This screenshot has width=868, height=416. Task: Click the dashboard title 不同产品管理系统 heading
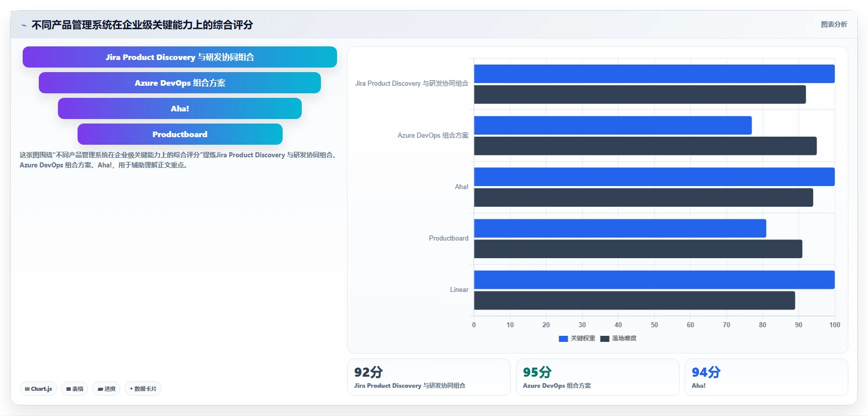pos(142,25)
